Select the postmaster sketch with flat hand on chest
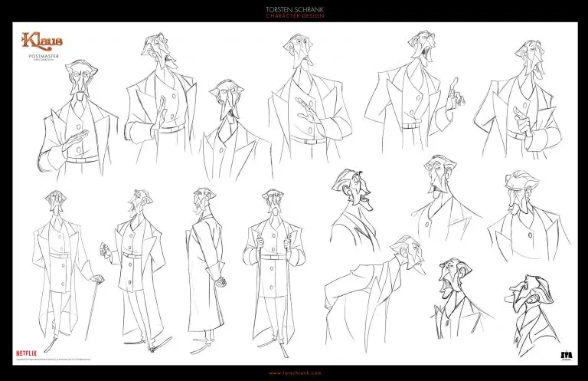The image size is (588, 381). [x=77, y=120]
